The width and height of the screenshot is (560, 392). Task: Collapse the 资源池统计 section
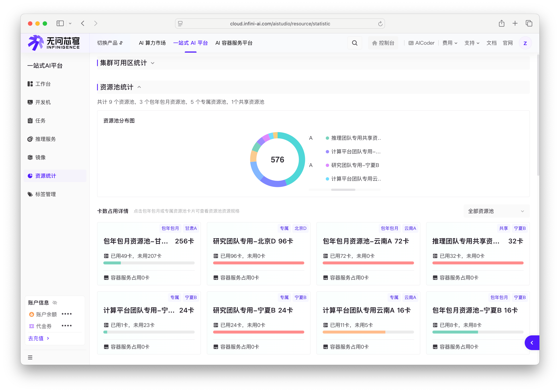tap(139, 87)
